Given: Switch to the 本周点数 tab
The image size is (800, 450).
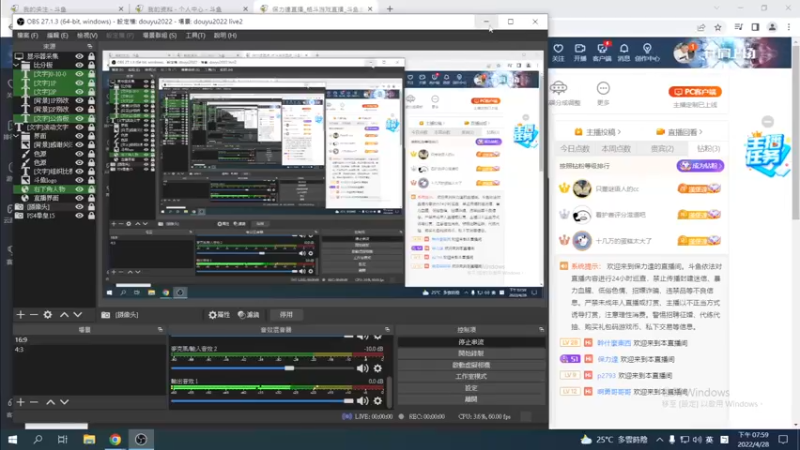Looking at the screenshot, I should coord(616,149).
